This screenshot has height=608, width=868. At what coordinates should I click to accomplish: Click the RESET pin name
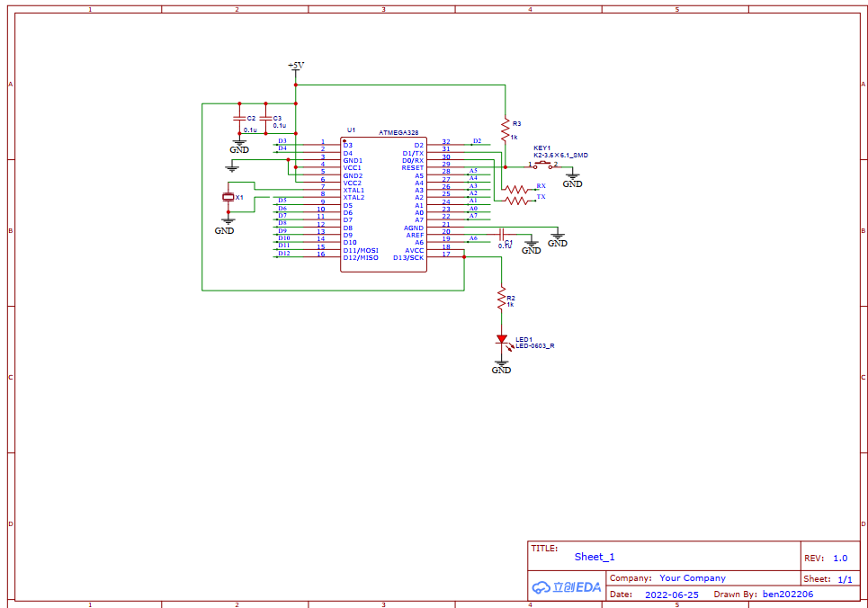[412, 168]
